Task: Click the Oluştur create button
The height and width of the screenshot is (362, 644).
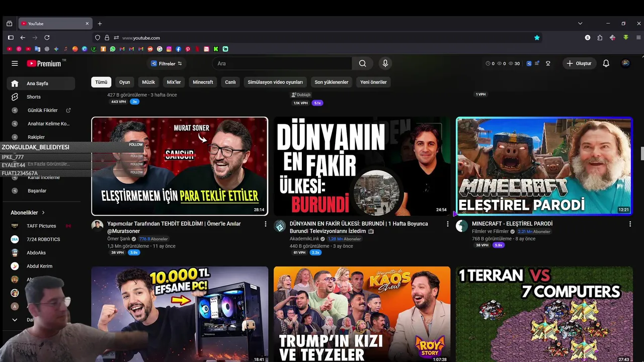Action: 579,63
